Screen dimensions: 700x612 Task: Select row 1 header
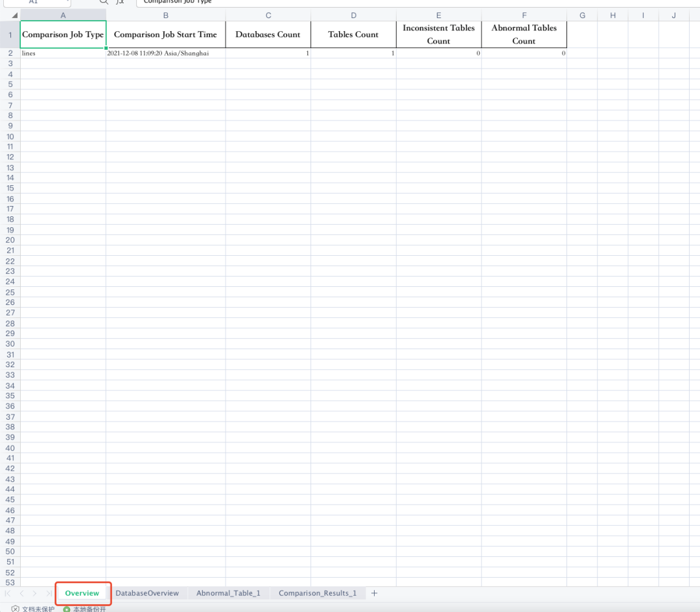pos(10,34)
